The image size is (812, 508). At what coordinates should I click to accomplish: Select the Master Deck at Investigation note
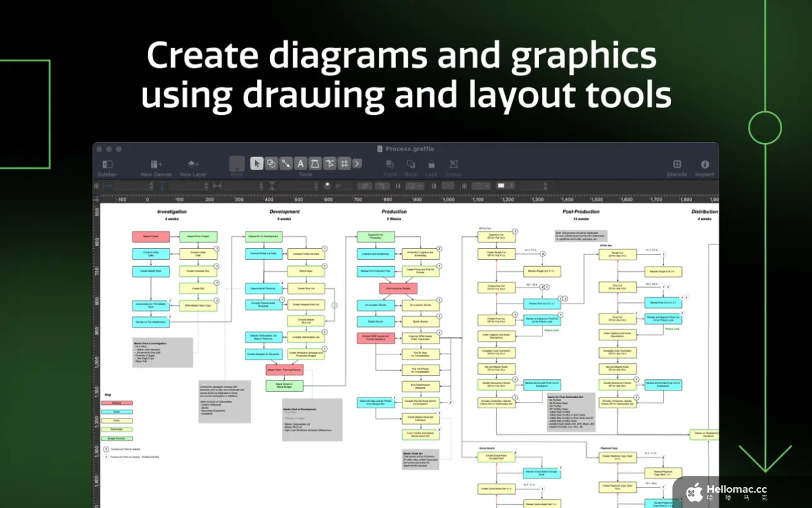162,352
